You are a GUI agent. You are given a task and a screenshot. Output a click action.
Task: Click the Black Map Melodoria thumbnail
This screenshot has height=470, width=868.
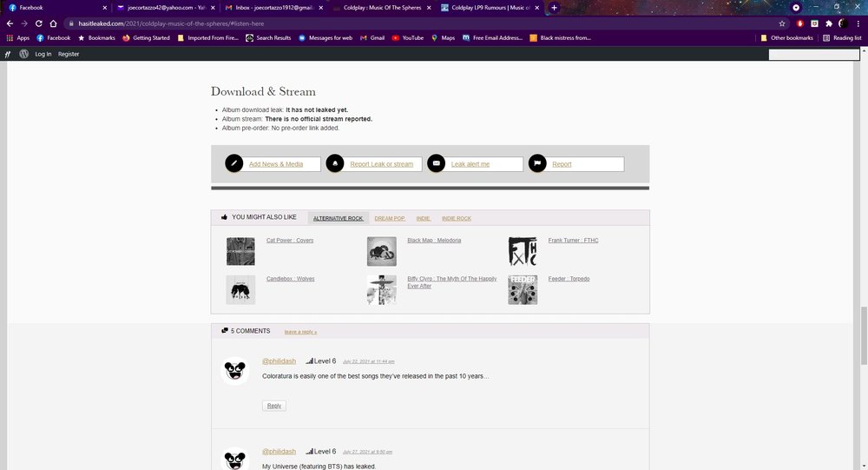tap(381, 251)
